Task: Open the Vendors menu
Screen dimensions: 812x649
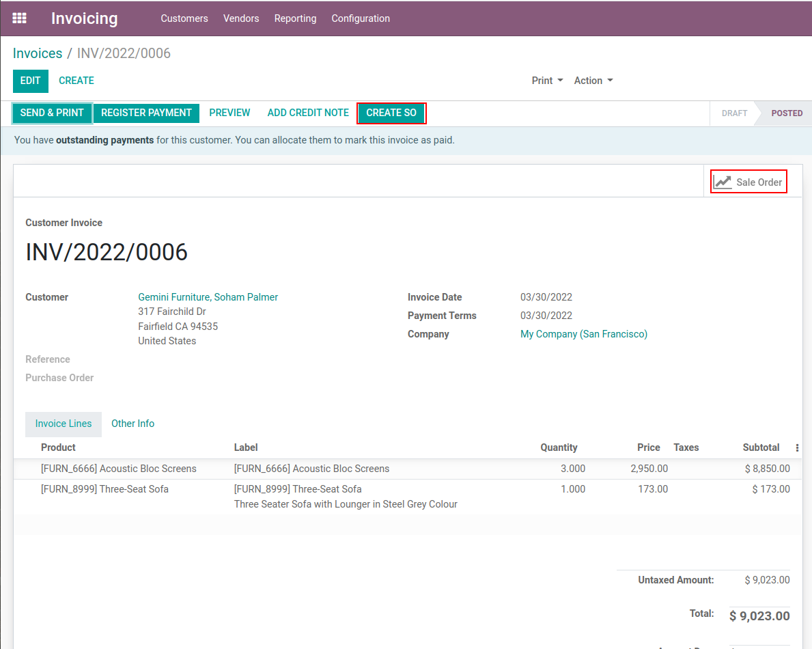Action: (x=241, y=18)
